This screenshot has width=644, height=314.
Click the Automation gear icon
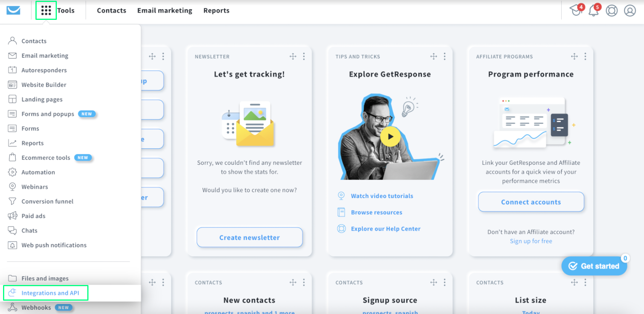12,172
